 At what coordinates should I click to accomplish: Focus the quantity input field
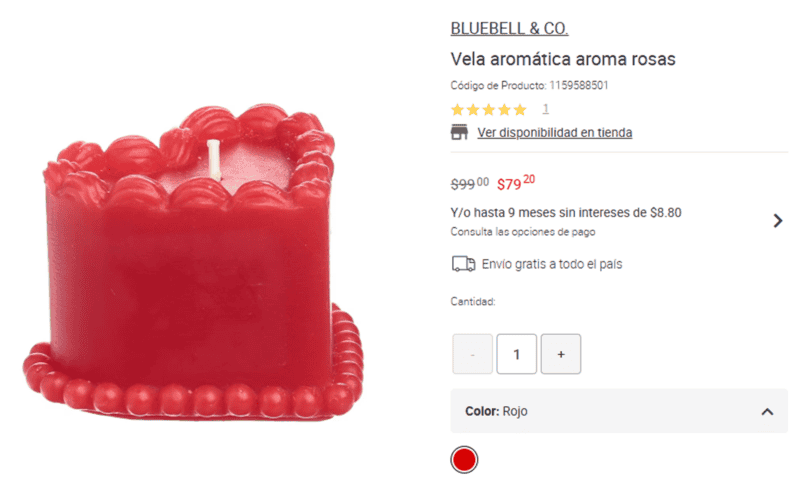[516, 354]
